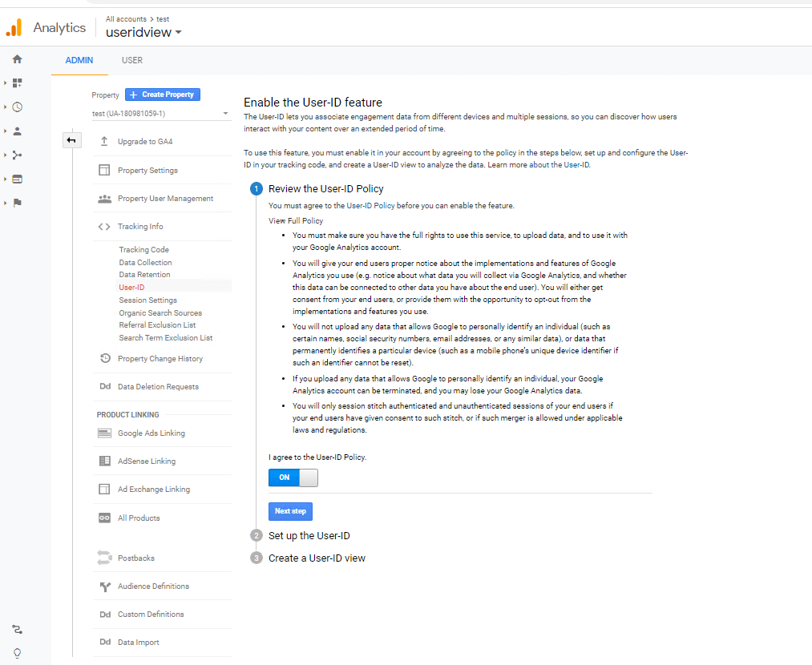Open the useridview account selector dropdown
Viewport: 812px width, 665px height.
tap(143, 33)
